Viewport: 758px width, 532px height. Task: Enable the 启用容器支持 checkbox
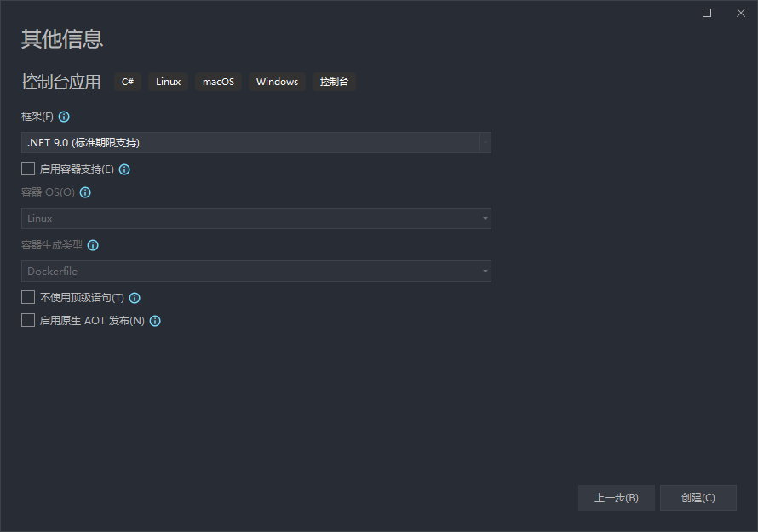click(28, 169)
